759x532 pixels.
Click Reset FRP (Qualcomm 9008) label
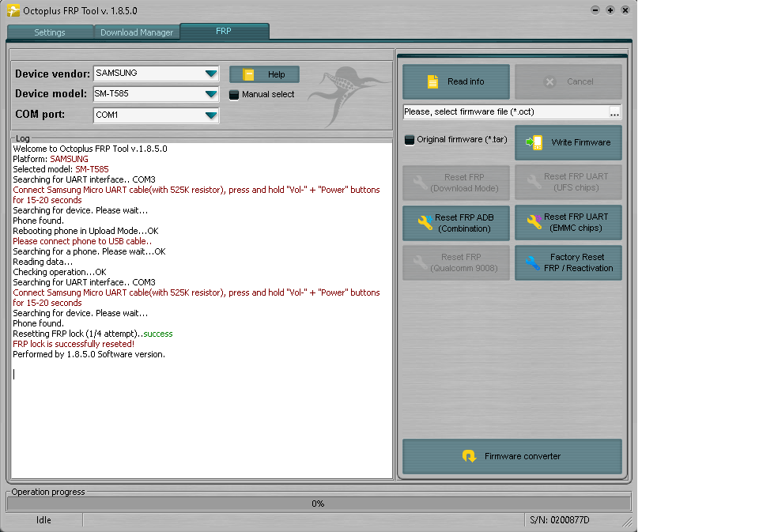click(464, 263)
